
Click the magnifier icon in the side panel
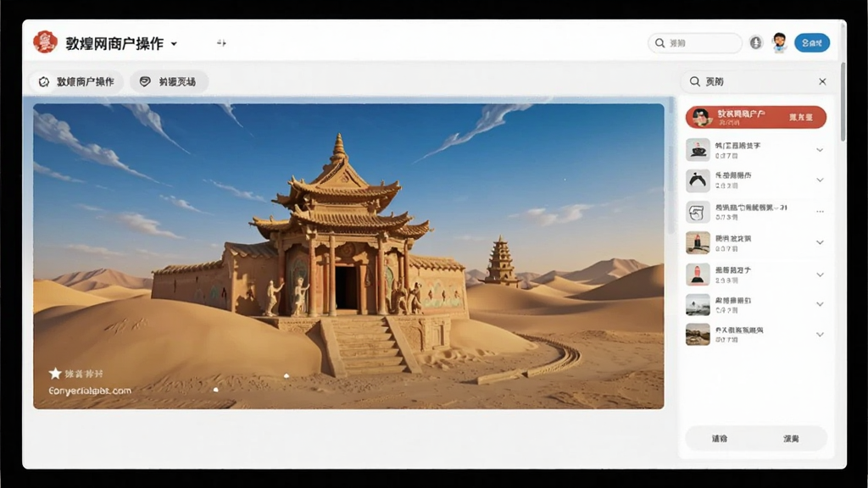(x=695, y=81)
